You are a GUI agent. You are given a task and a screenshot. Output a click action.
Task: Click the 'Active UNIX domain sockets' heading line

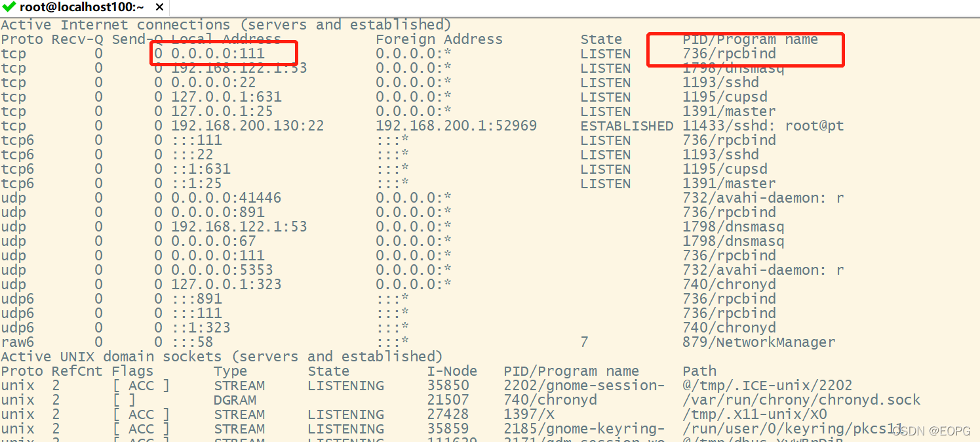[222, 357]
